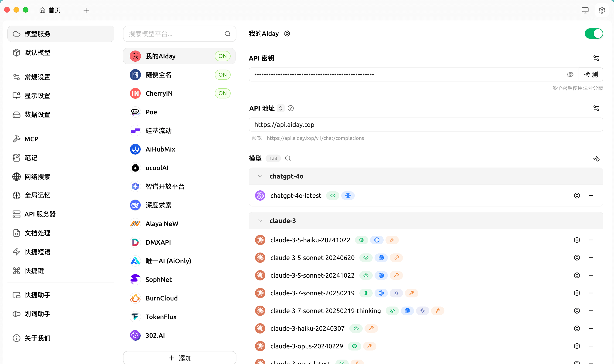The width and height of the screenshot is (614, 364).
Task: Open the 全局记忆 panel
Action: pyautogui.click(x=37, y=195)
